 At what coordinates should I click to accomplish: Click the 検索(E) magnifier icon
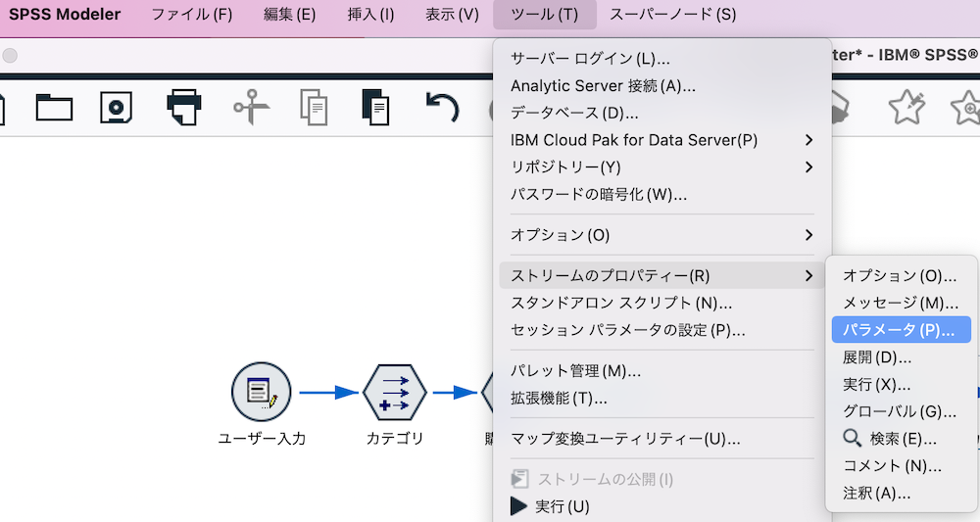pyautogui.click(x=852, y=439)
